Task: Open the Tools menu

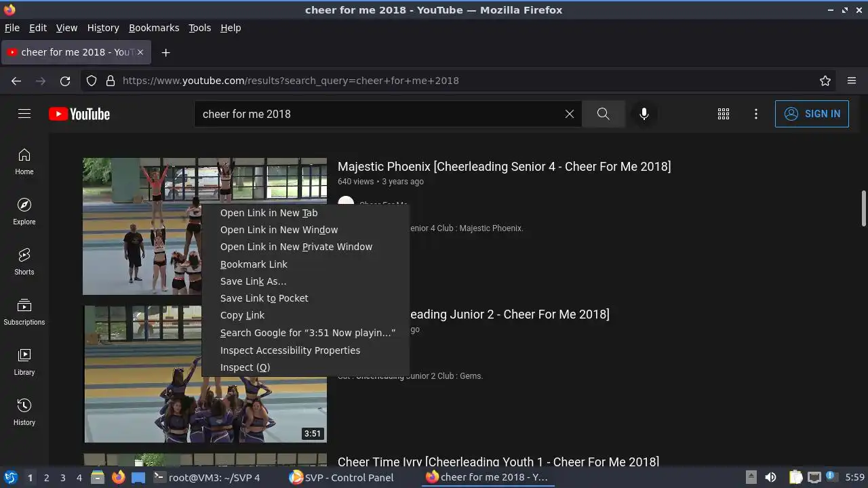Action: click(x=200, y=28)
